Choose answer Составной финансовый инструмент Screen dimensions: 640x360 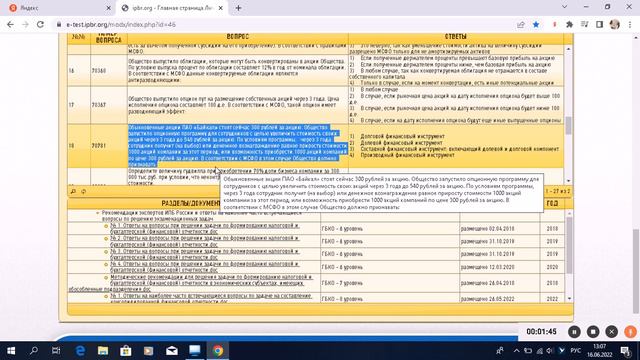tap(459, 149)
